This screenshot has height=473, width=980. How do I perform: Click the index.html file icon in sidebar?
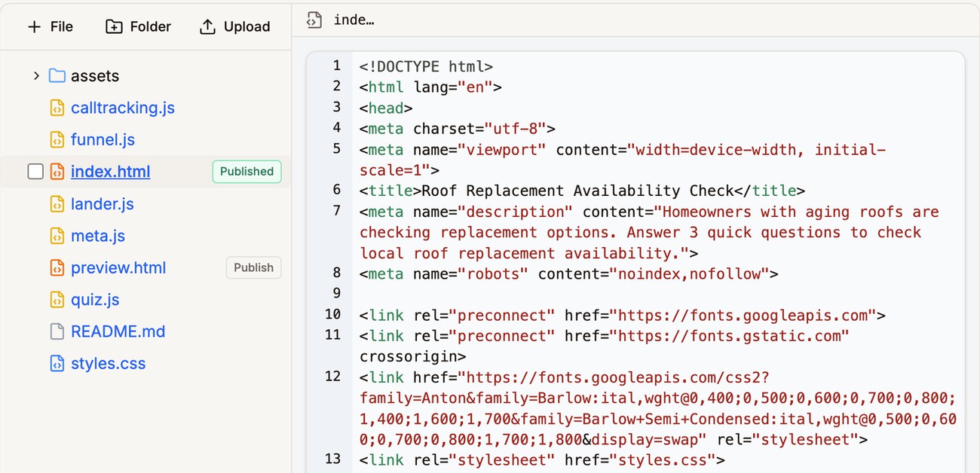(57, 172)
